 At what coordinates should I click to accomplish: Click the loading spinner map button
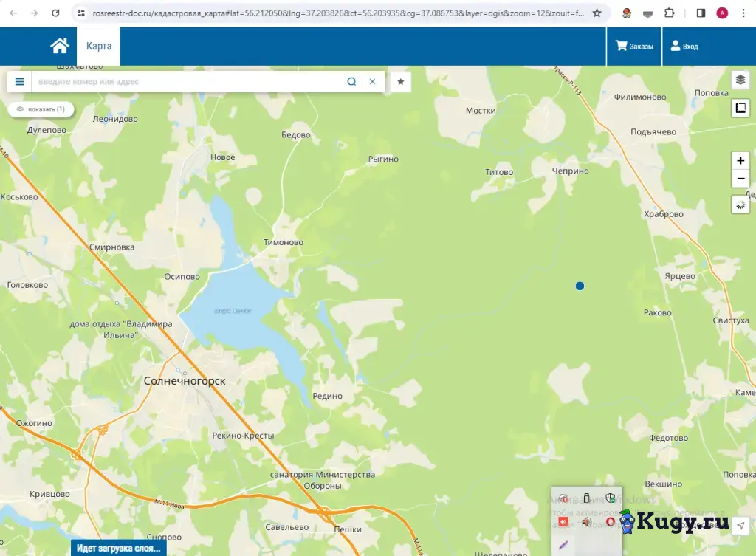coord(740,205)
